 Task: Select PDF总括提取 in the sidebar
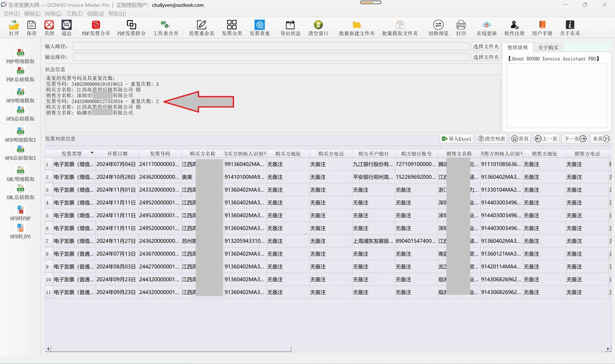(21, 75)
